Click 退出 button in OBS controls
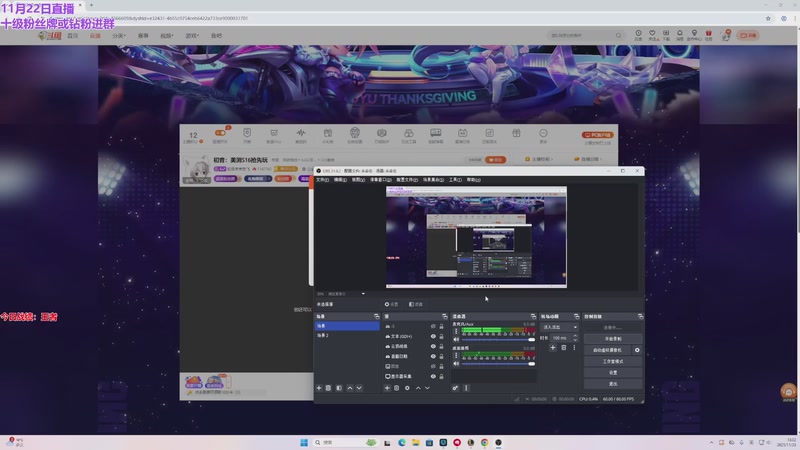Viewport: 800px width, 450px height. [613, 384]
